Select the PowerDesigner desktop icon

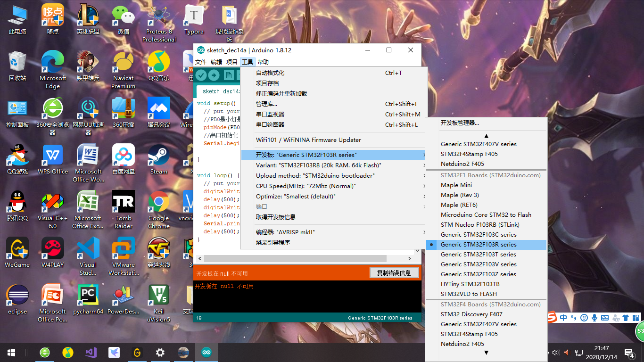click(124, 300)
